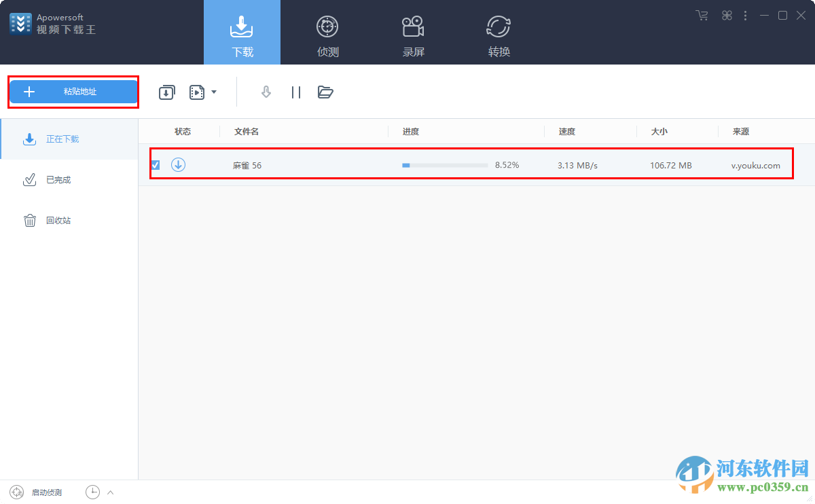Viewport: 815px width, 504px height.
Task: Click the shopping cart icon in title bar
Action: [x=701, y=15]
